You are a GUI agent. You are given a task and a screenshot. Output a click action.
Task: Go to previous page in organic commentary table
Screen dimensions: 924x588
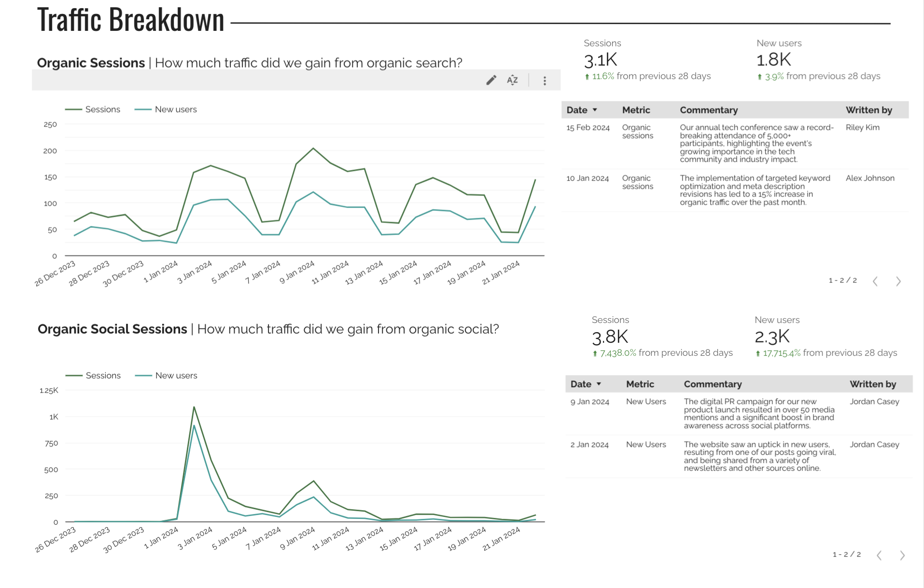875,281
